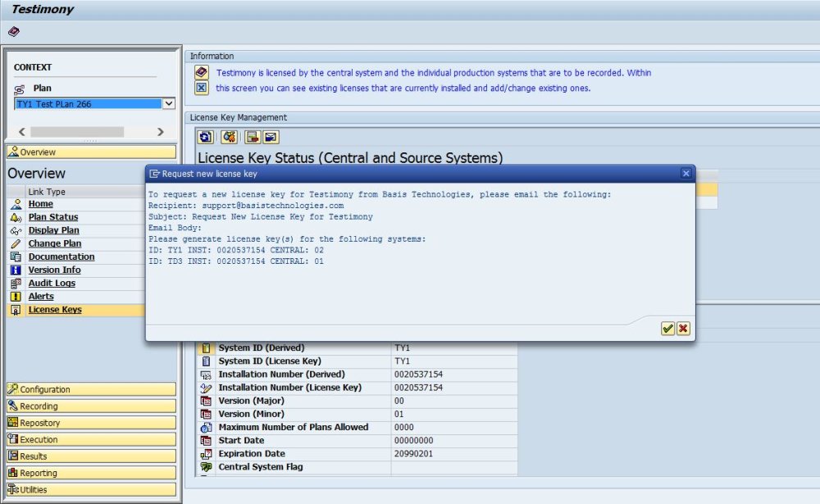The image size is (820, 504).
Task: Click the Alerts yellow exclamation icon
Action: [16, 297]
